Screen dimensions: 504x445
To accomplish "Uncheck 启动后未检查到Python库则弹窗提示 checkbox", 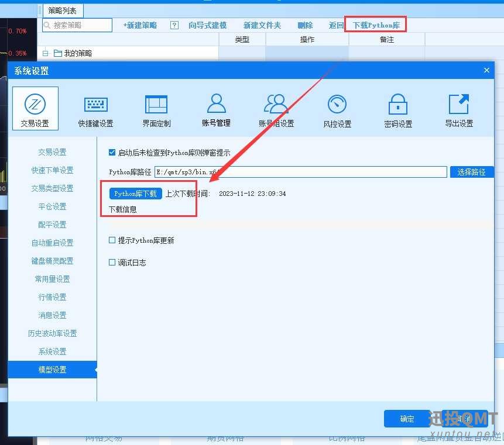I will point(112,153).
